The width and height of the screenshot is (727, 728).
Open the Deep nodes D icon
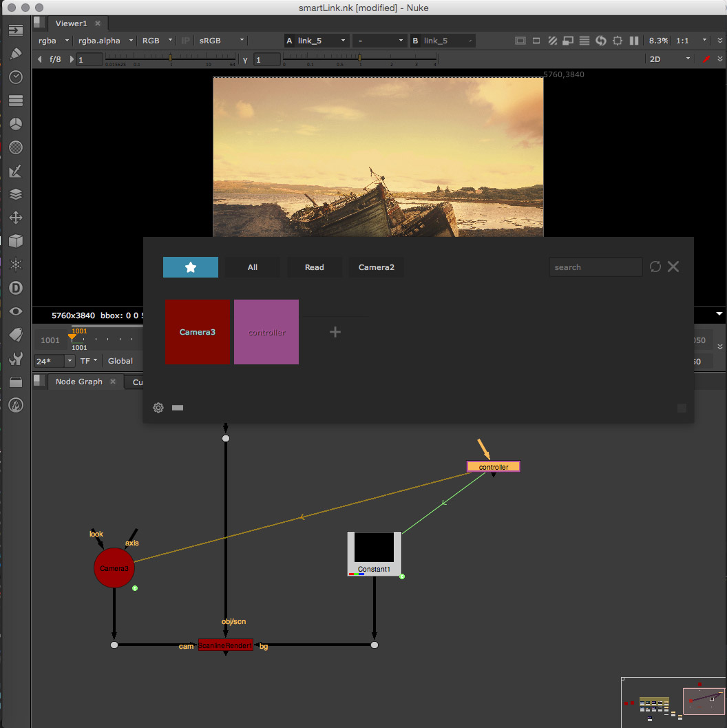coord(16,288)
